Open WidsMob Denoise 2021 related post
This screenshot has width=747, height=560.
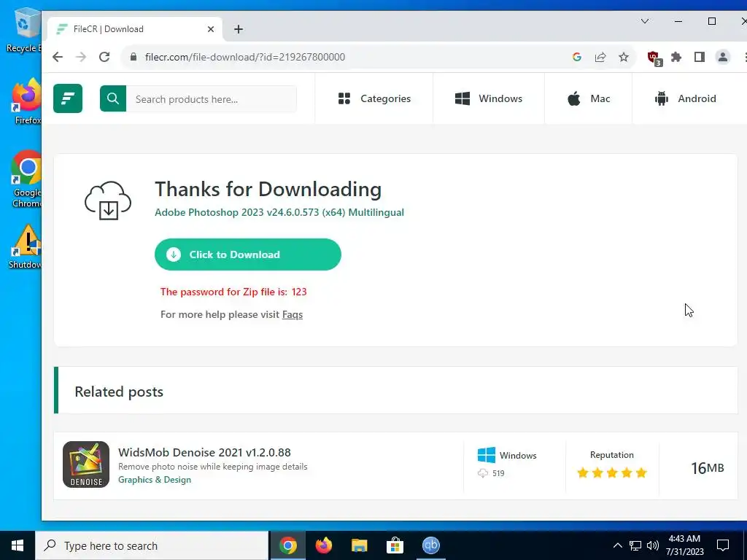pyautogui.click(x=204, y=452)
